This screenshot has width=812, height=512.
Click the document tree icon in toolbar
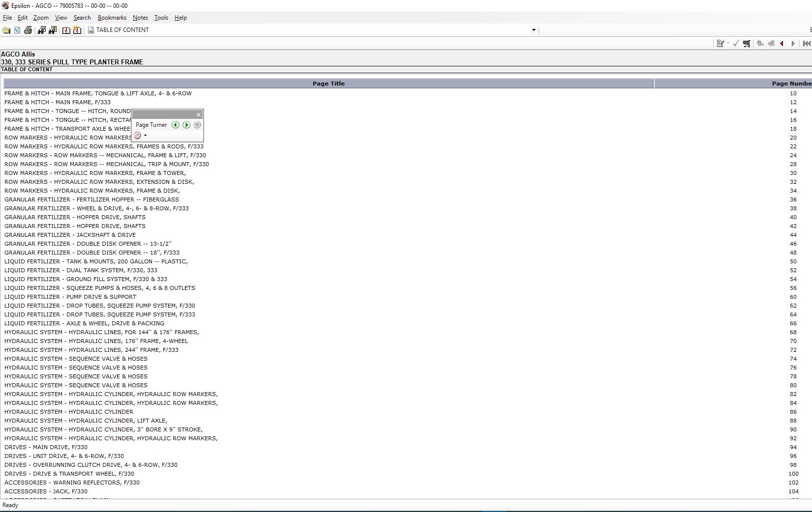point(17,30)
